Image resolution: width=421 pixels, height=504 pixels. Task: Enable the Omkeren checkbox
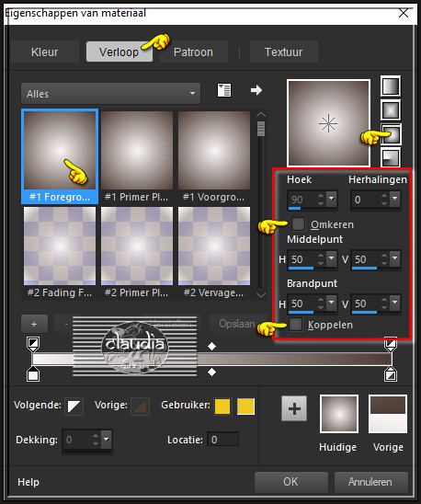298,224
